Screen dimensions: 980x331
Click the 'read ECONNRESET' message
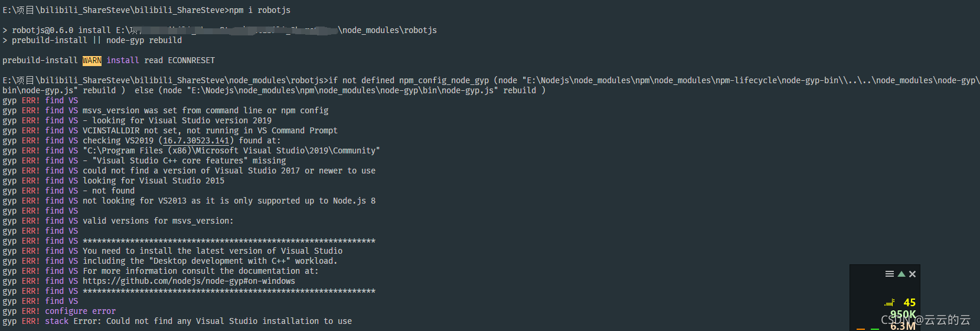179,61
